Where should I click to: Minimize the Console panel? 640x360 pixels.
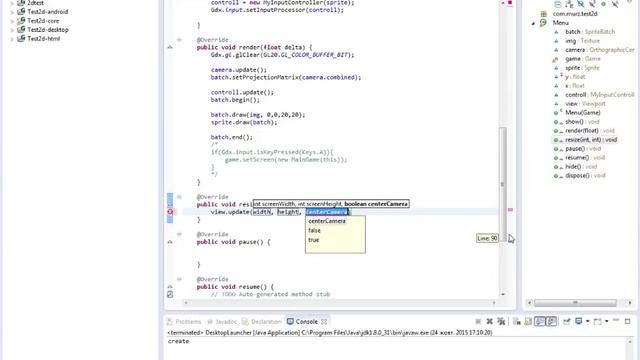pos(616,320)
